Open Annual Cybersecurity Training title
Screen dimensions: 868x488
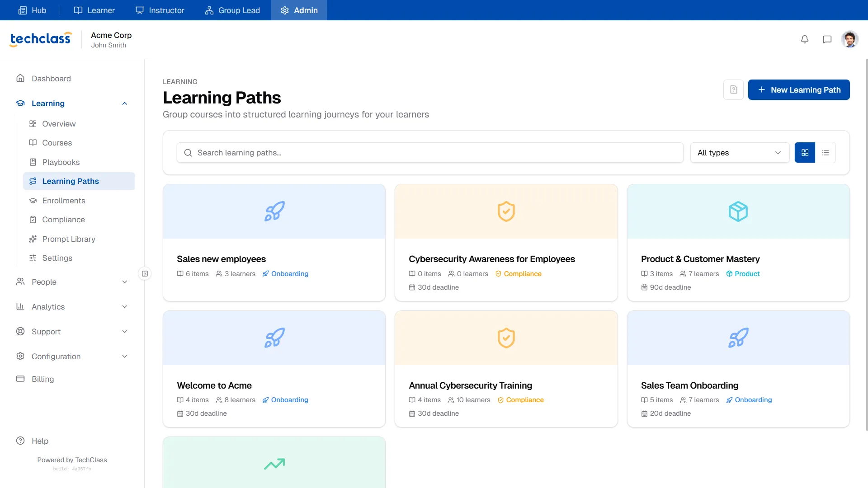[470, 385]
